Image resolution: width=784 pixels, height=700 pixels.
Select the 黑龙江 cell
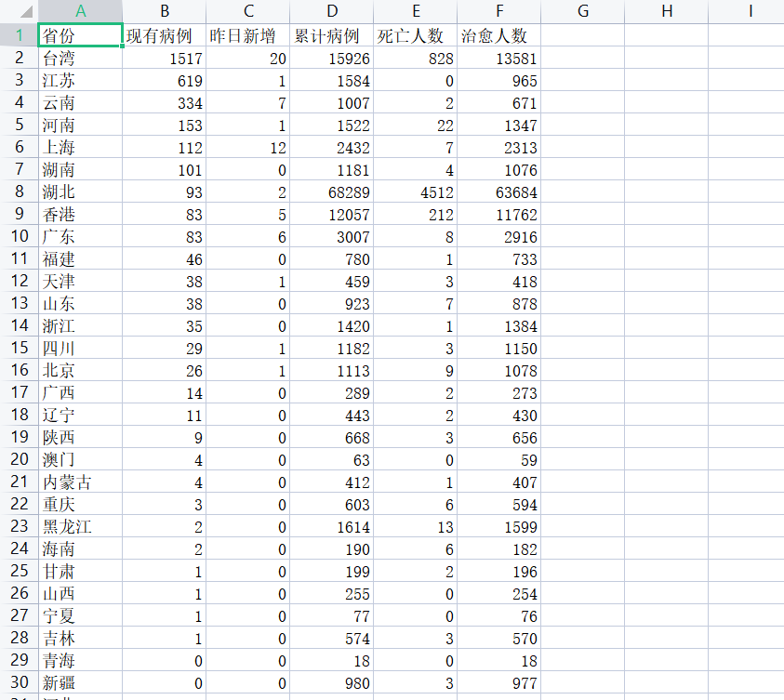(81, 526)
